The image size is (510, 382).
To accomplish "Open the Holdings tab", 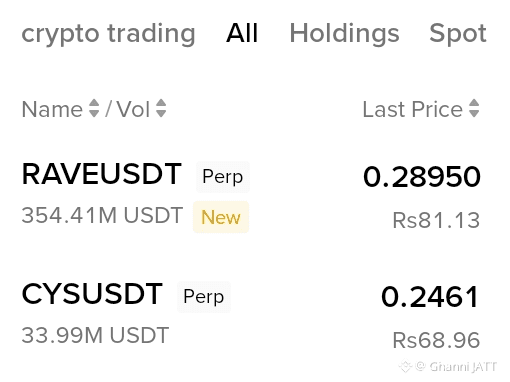I will tap(344, 33).
